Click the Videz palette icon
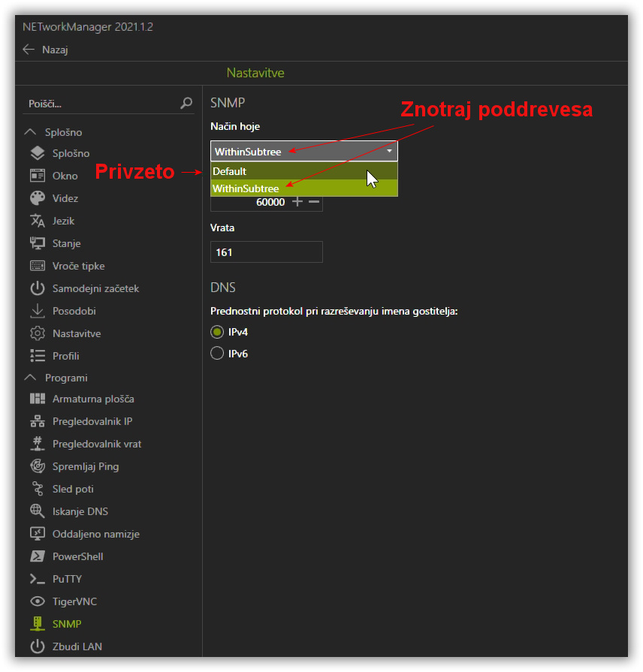643x672 pixels. [x=38, y=198]
